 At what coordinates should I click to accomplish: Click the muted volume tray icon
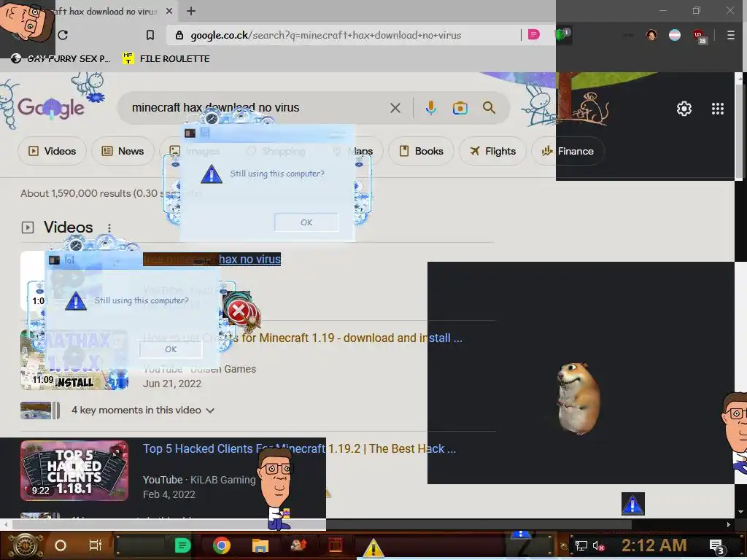tap(598, 545)
